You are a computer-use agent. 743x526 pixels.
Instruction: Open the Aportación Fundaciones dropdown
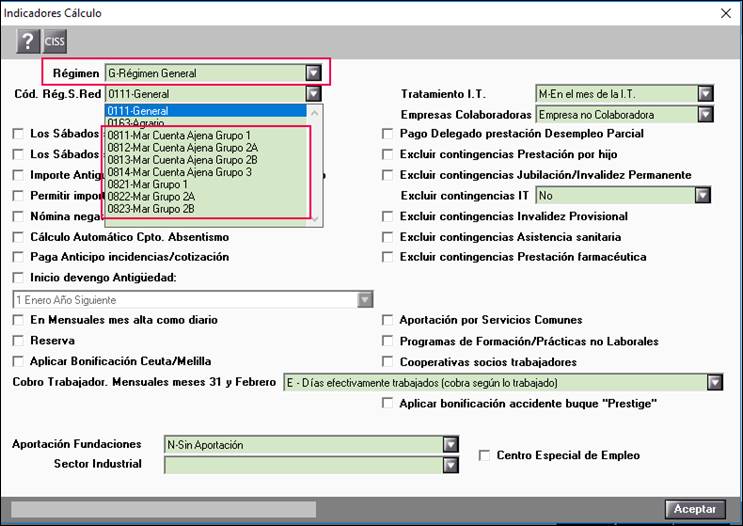(x=451, y=444)
